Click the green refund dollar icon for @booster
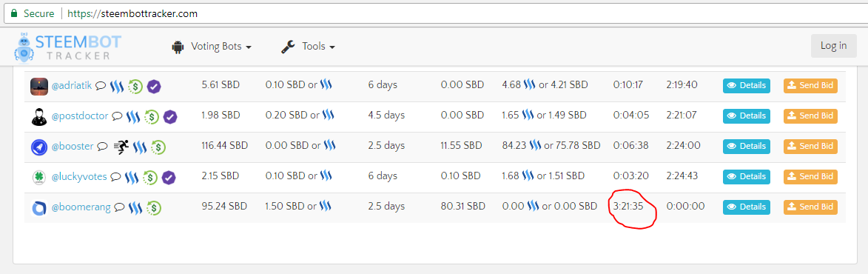 coord(158,147)
